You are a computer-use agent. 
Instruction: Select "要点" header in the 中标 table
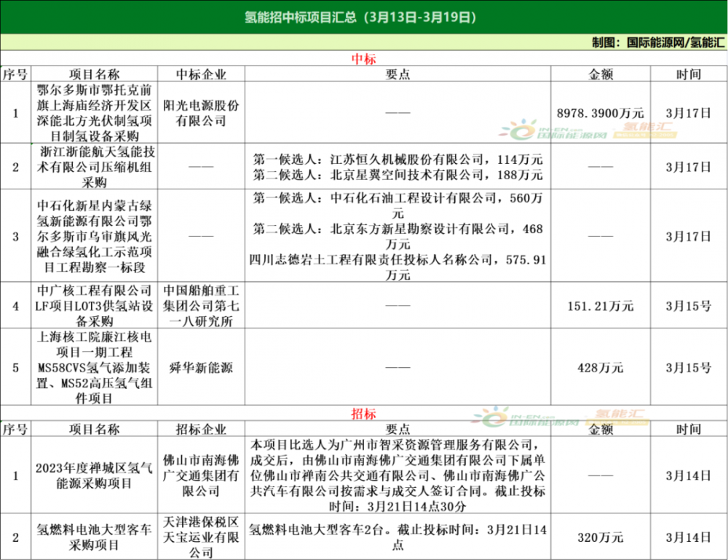398,74
